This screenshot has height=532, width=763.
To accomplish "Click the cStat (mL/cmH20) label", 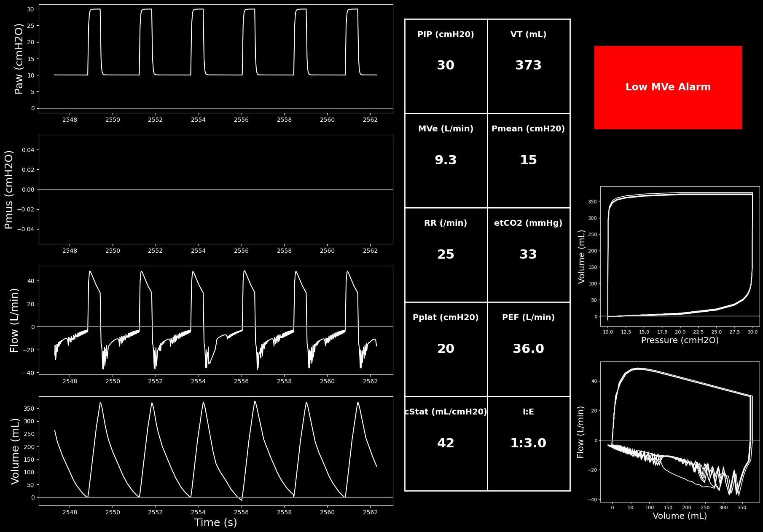I will pyautogui.click(x=446, y=412).
